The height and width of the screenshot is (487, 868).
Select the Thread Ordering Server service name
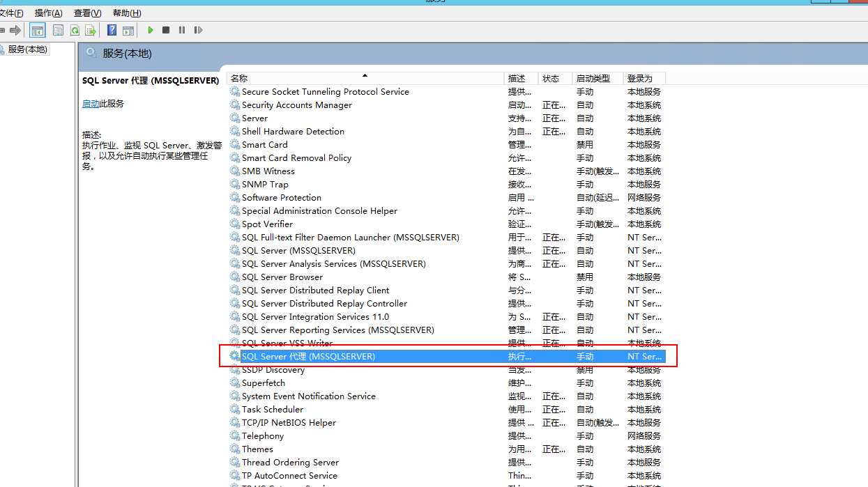point(290,463)
